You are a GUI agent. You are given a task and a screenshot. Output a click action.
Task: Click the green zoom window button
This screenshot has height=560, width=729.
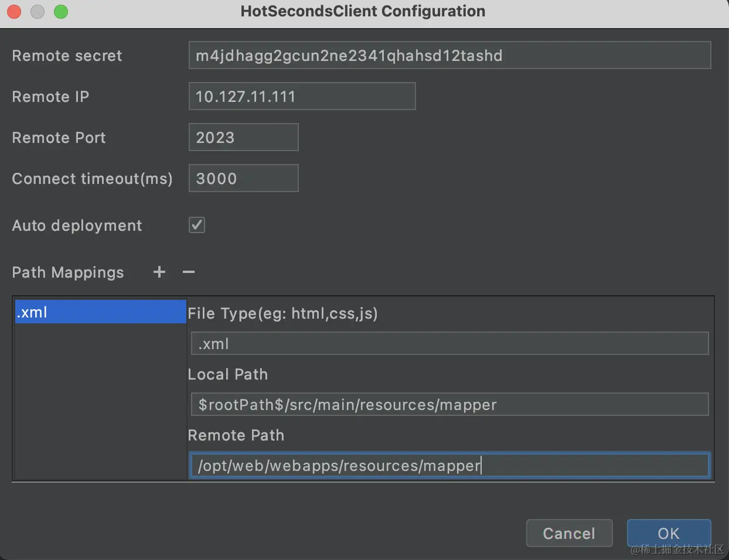point(61,12)
